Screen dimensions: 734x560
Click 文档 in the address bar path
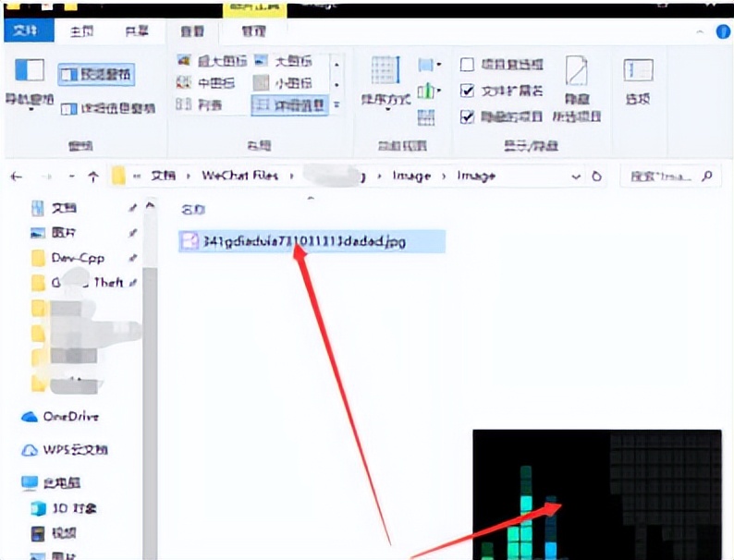(x=163, y=176)
